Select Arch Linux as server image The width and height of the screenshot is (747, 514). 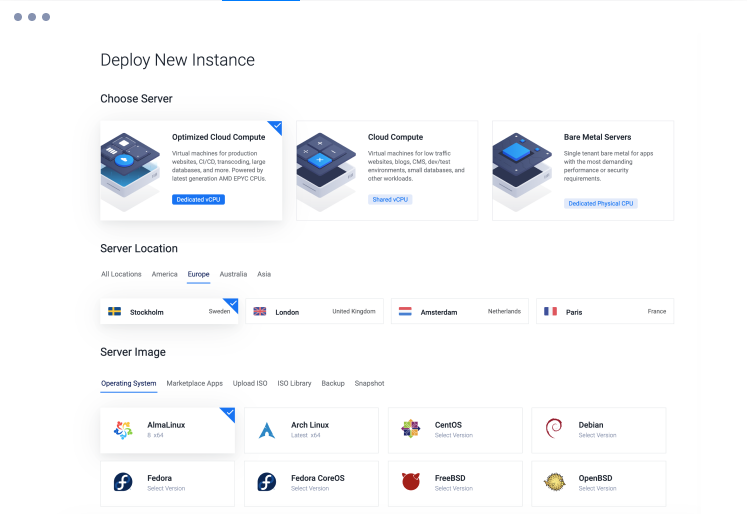coord(312,430)
